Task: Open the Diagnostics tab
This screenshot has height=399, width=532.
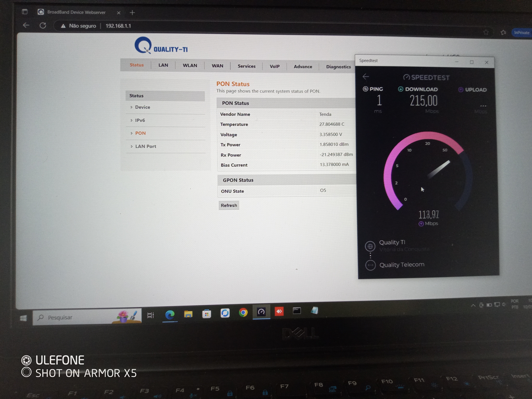Action: tap(338, 67)
